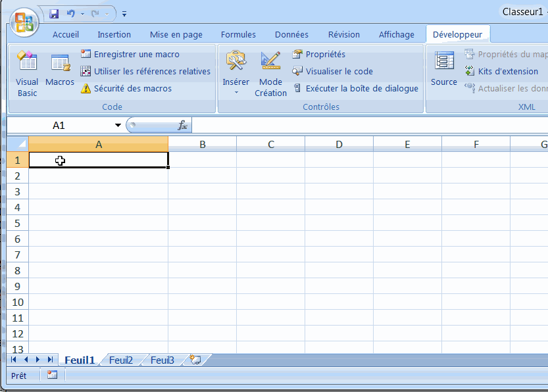Expand the Undo history dropdown arrow

(82, 13)
